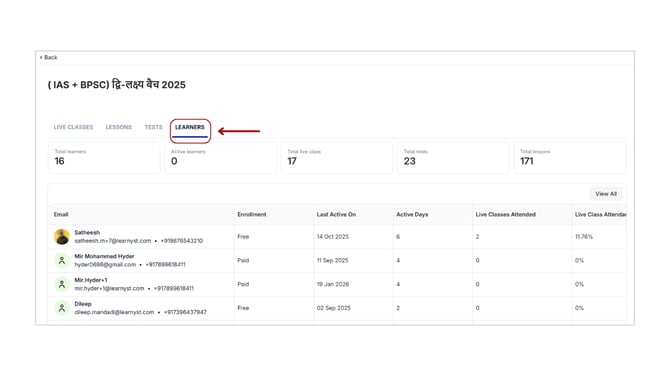Click Satheesh's profile photo

[62, 237]
